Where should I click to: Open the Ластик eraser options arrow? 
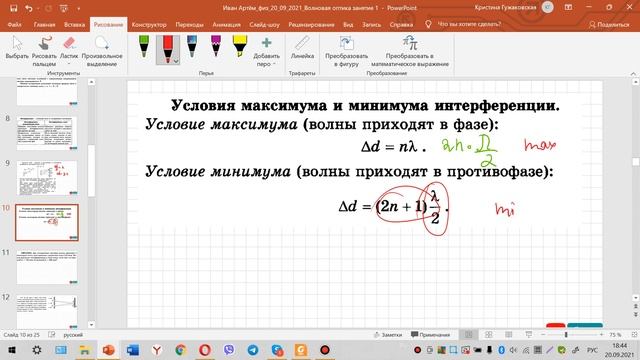click(69, 64)
